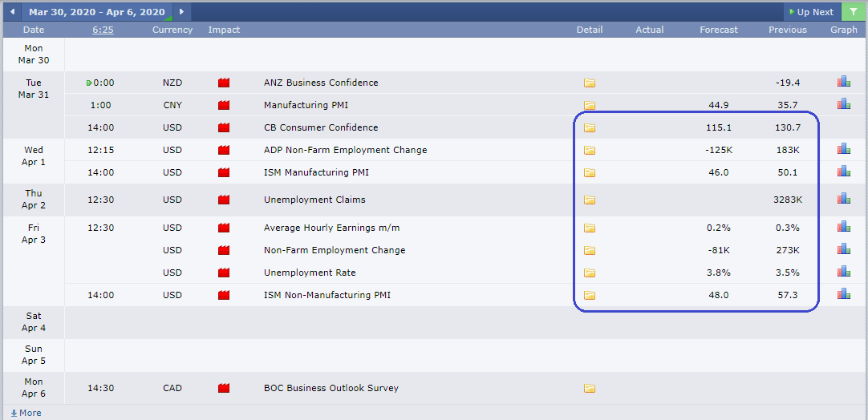Jump to Up Next event

812,11
